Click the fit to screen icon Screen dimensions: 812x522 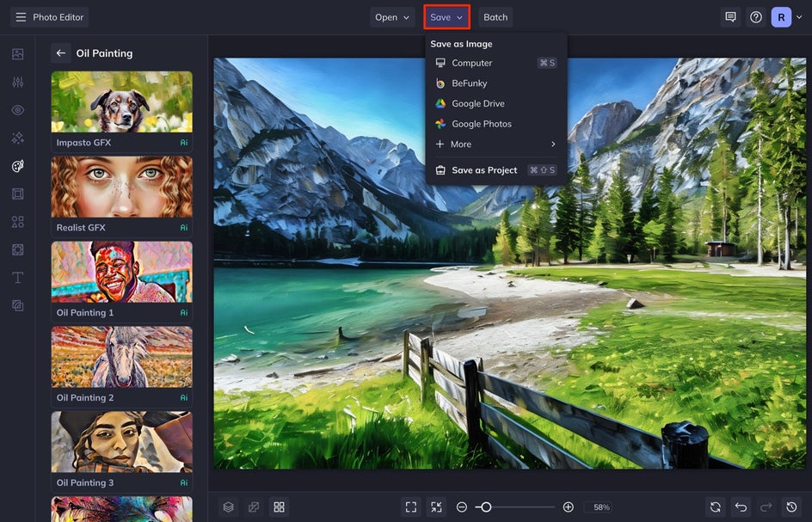click(x=411, y=507)
